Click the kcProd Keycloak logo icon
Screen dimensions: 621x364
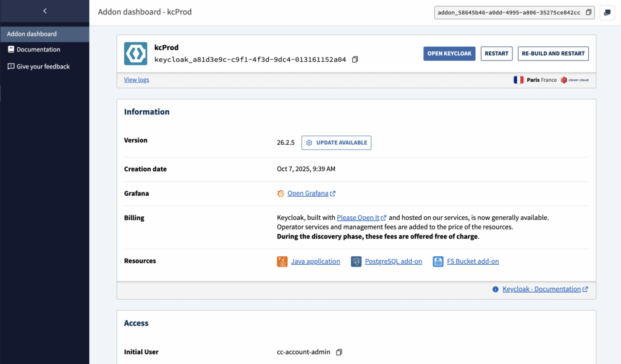pyautogui.click(x=135, y=53)
